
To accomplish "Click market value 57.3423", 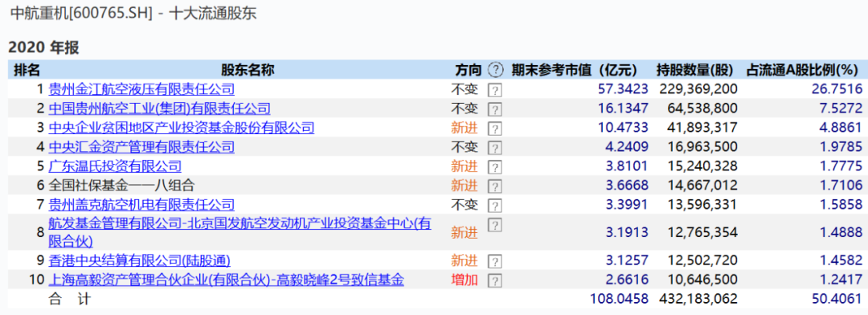I will tap(623, 89).
